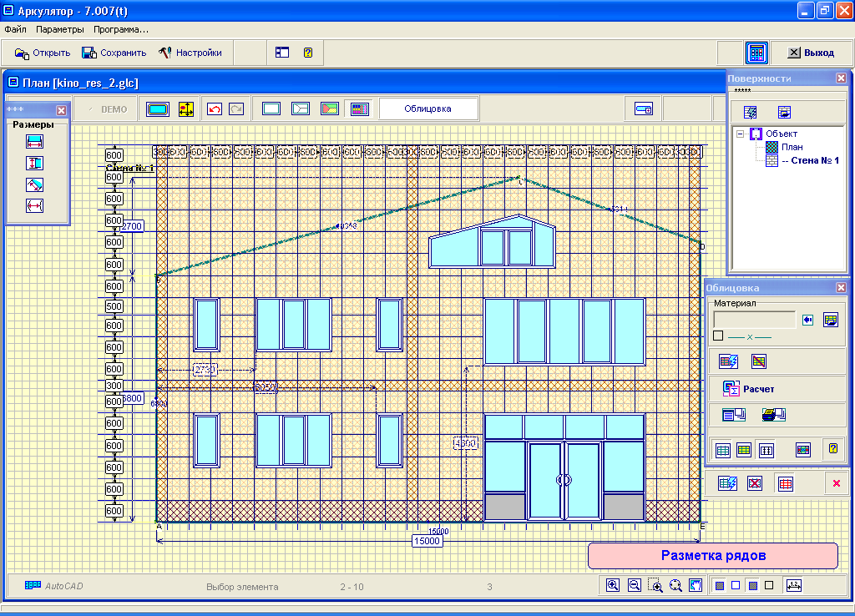Viewport: 855px width, 616px height.
Task: Close the Размеры floating panel
Action: [61, 110]
